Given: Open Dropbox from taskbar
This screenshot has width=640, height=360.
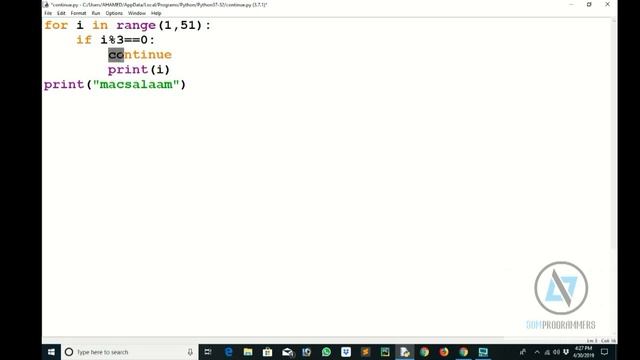Looking at the screenshot, I should 346,352.
